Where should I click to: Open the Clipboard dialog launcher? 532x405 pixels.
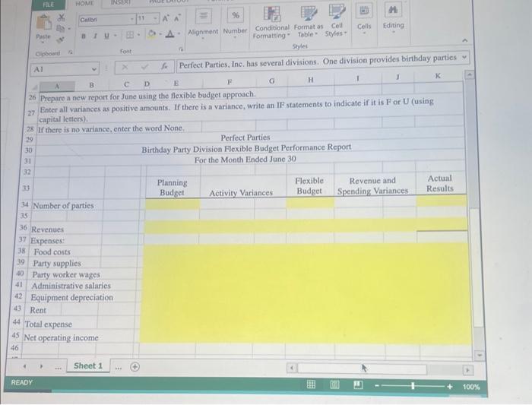coord(70,52)
